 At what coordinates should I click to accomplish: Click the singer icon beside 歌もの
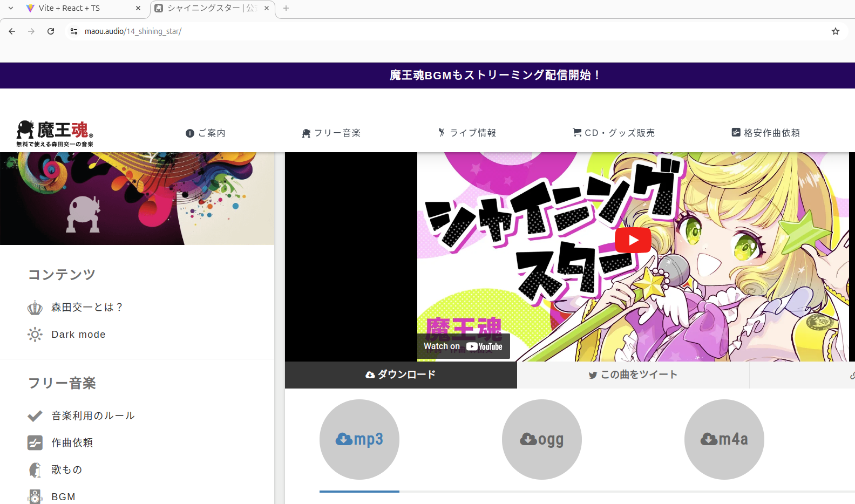[35, 470]
